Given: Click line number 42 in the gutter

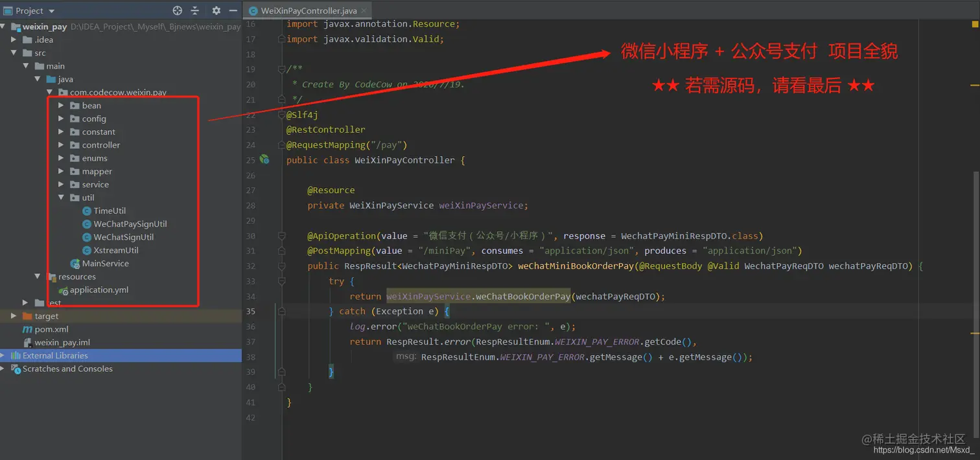Looking at the screenshot, I should pos(251,417).
